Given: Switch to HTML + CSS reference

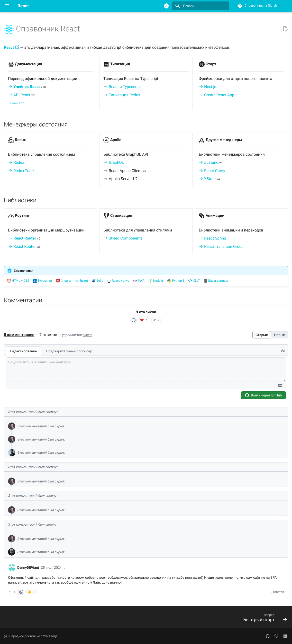Looking at the screenshot, I should 18,281.
